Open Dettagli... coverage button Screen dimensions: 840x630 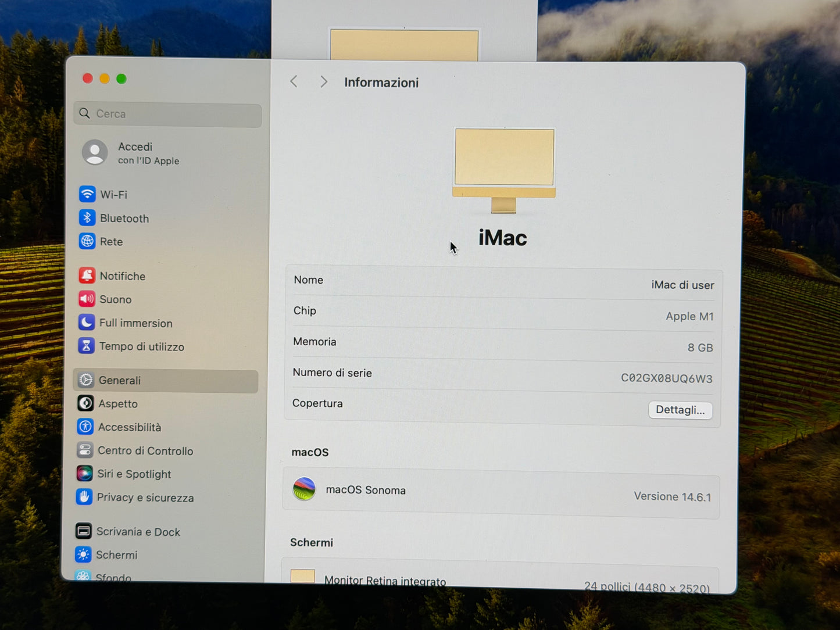click(680, 410)
